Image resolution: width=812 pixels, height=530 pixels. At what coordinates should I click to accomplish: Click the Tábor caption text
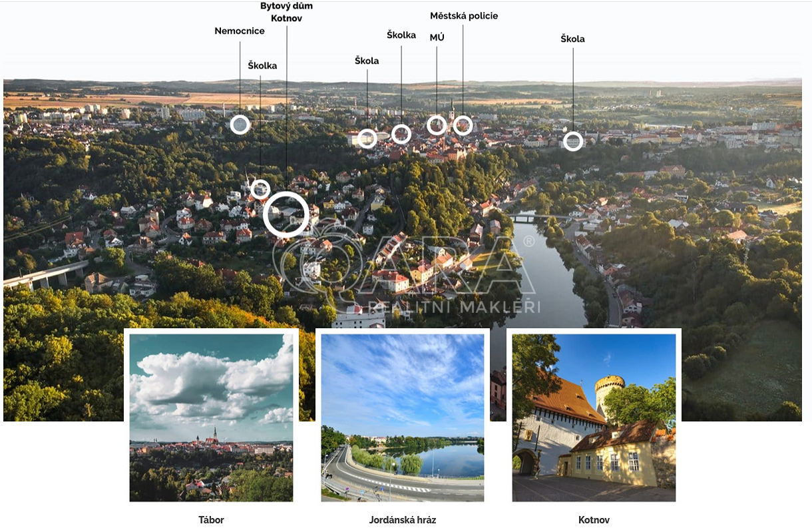tap(211, 520)
